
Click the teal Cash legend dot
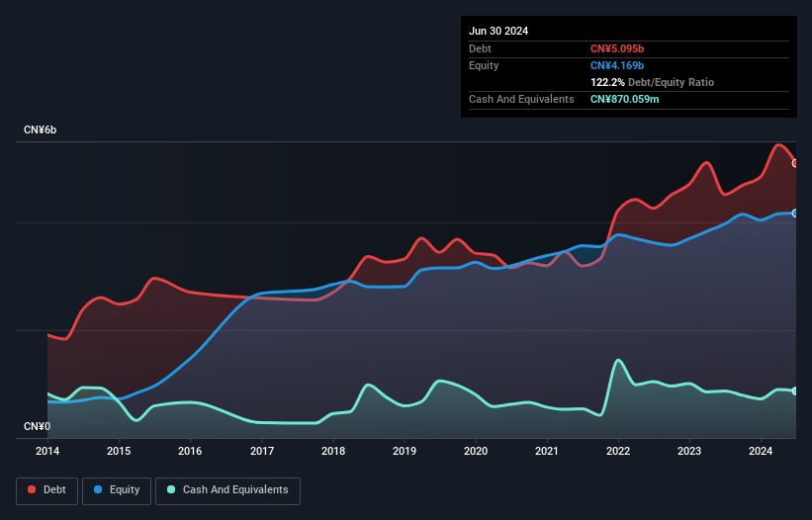(171, 489)
